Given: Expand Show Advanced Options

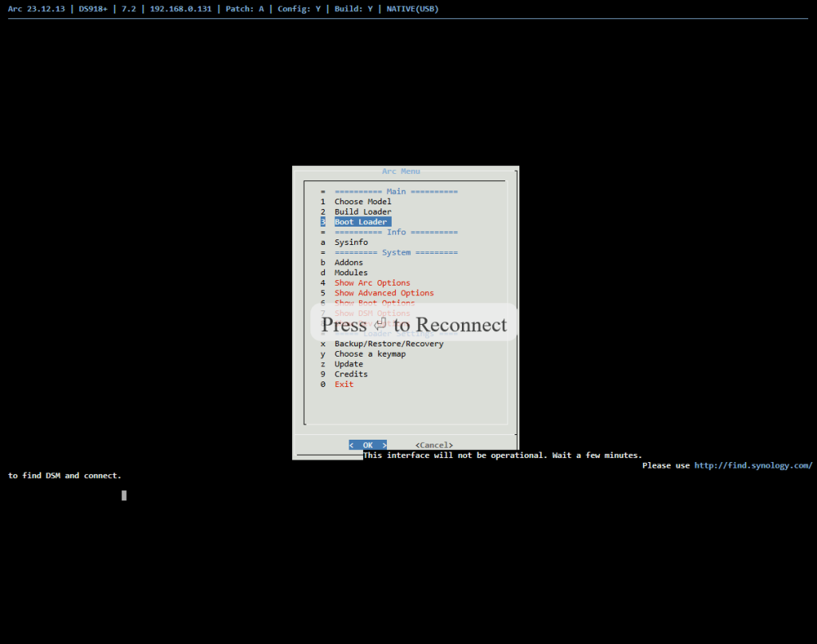Looking at the screenshot, I should coord(384,294).
